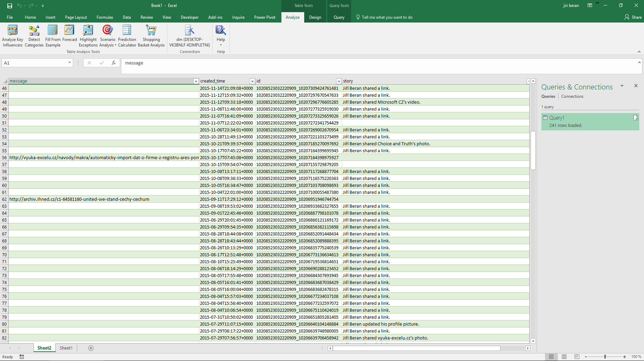Open message column filter dropdown

pos(196,81)
